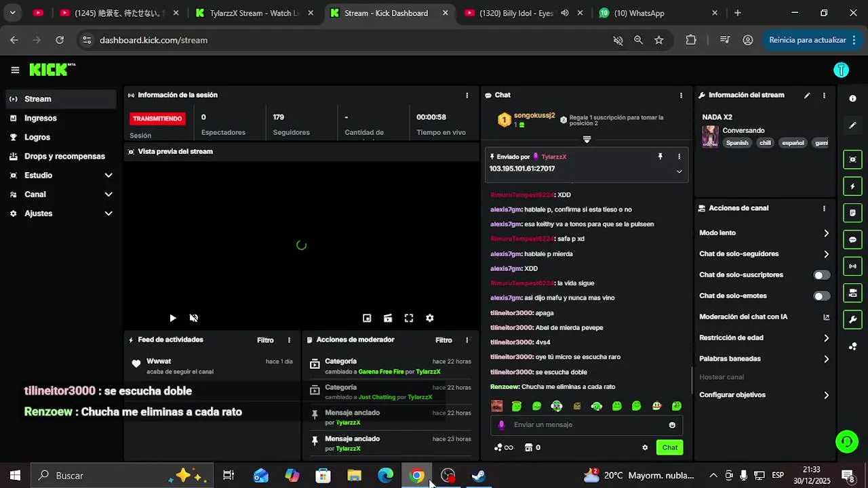Click the channel points infinity icon below chat
This screenshot has height=488, width=868.
(x=504, y=447)
